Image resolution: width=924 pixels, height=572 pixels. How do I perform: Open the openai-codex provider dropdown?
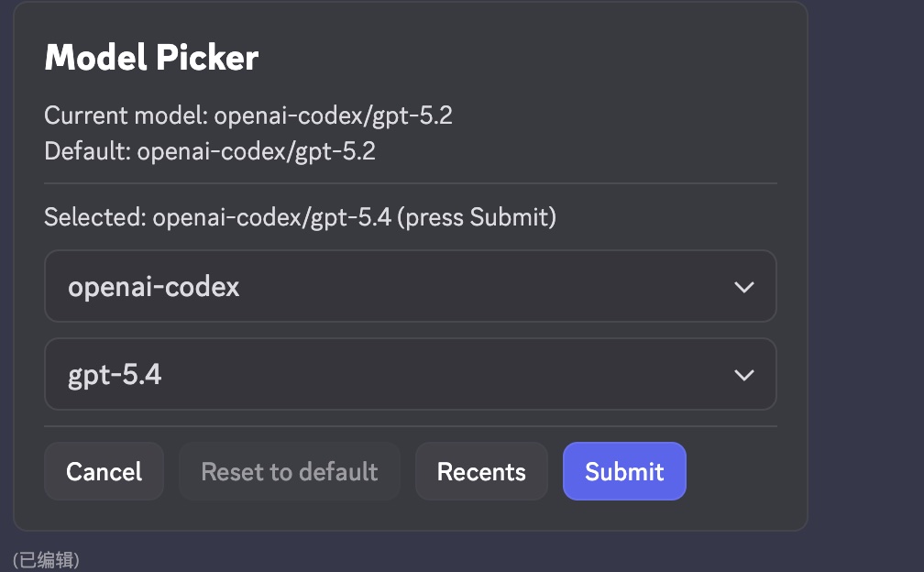[x=410, y=287]
